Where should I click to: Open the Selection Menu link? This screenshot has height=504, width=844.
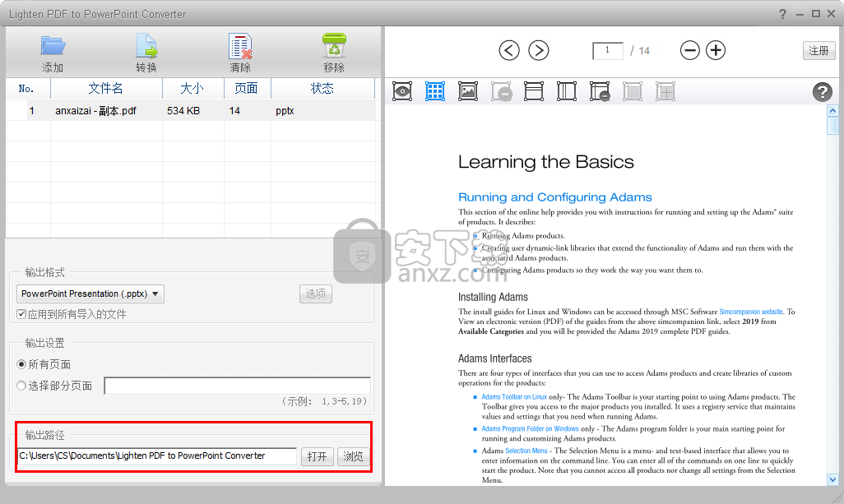coord(526,451)
